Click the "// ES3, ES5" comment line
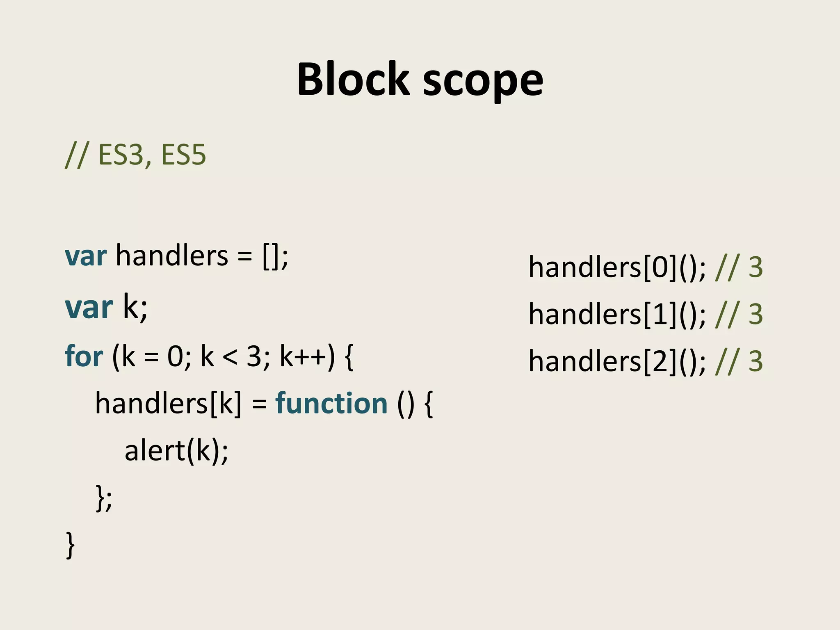Image resolution: width=840 pixels, height=630 pixels. [135, 155]
